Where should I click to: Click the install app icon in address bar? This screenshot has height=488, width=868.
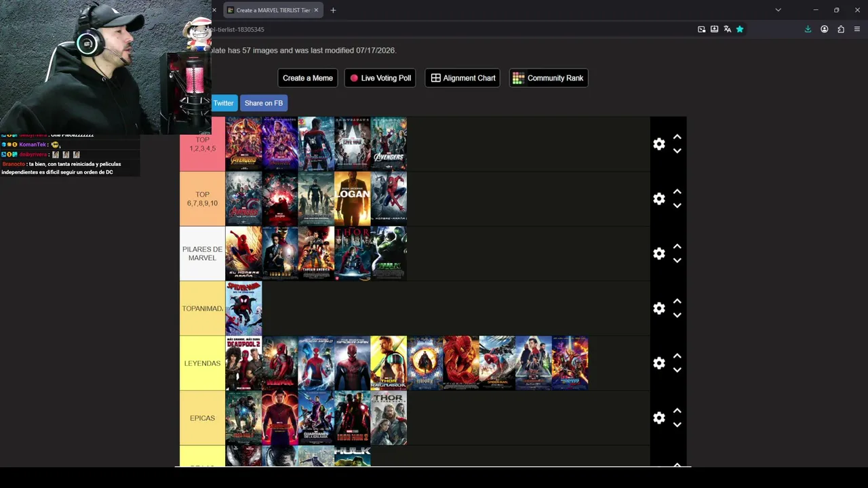tap(714, 29)
